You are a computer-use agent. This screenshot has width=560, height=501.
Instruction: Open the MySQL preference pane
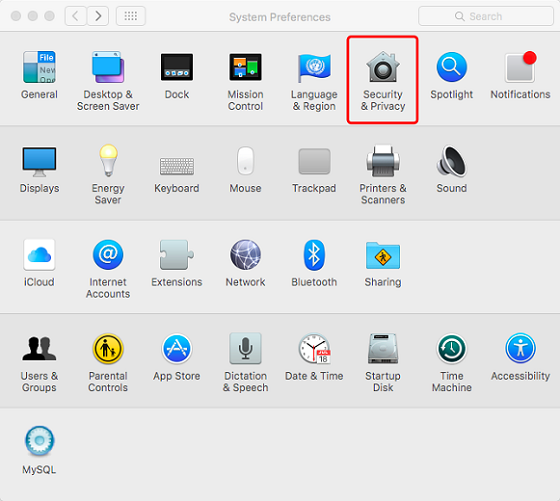pos(39,450)
